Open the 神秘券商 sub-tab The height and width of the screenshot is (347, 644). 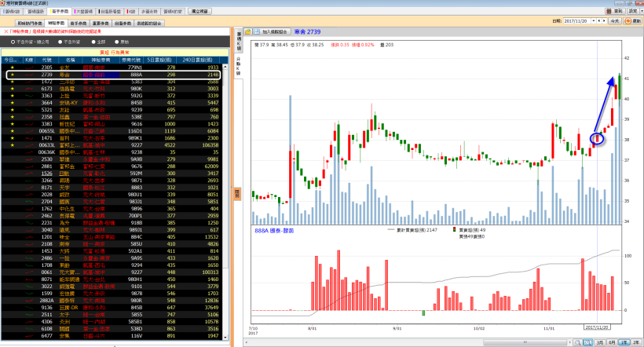tap(56, 25)
